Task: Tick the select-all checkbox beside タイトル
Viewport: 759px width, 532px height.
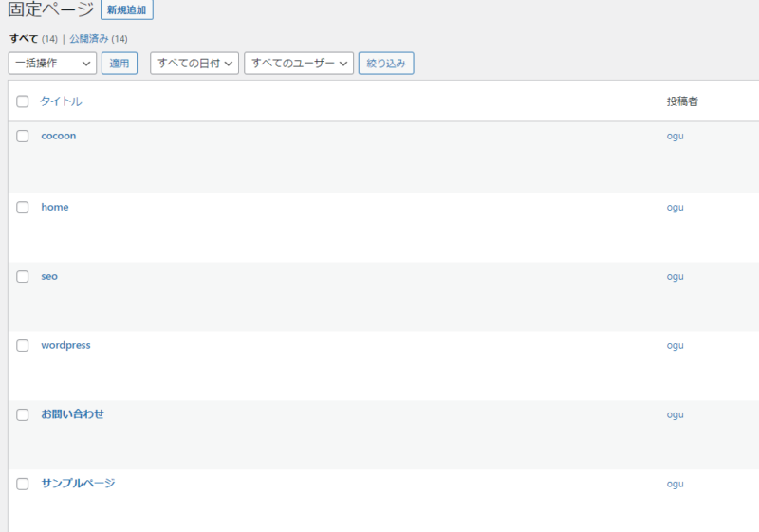Action: [x=22, y=101]
